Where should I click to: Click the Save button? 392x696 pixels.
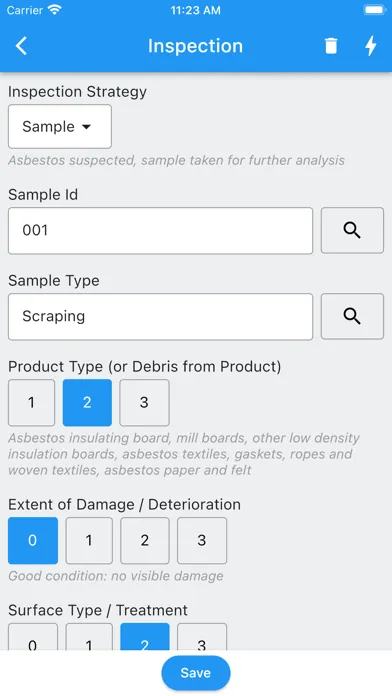196,673
